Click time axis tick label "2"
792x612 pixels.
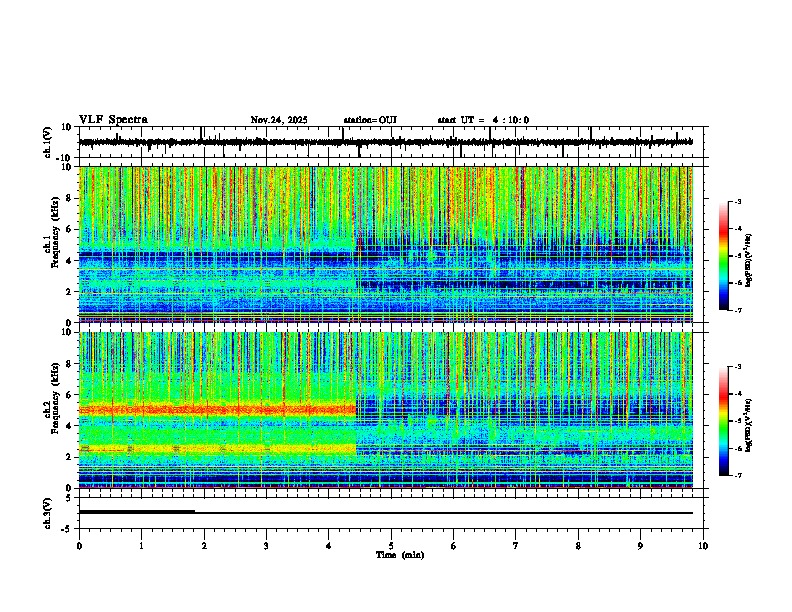pyautogui.click(x=204, y=546)
